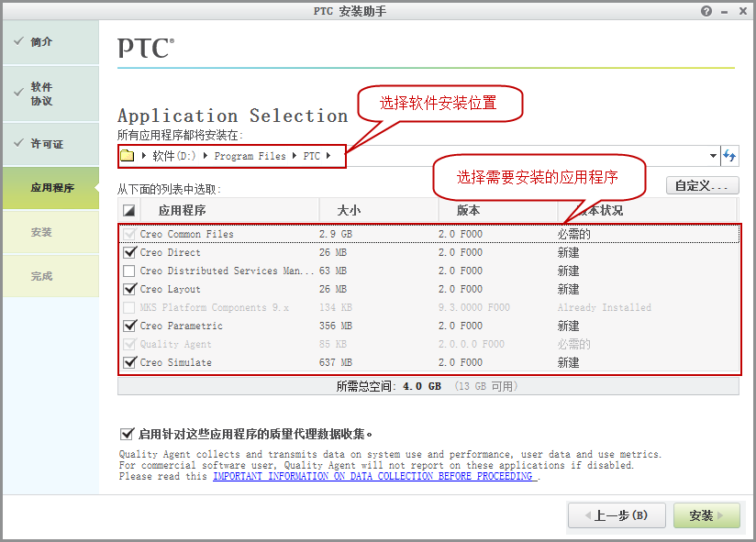The width and height of the screenshot is (756, 542).
Task: Select the MKS Platform Components 9.x name
Action: coord(214,307)
